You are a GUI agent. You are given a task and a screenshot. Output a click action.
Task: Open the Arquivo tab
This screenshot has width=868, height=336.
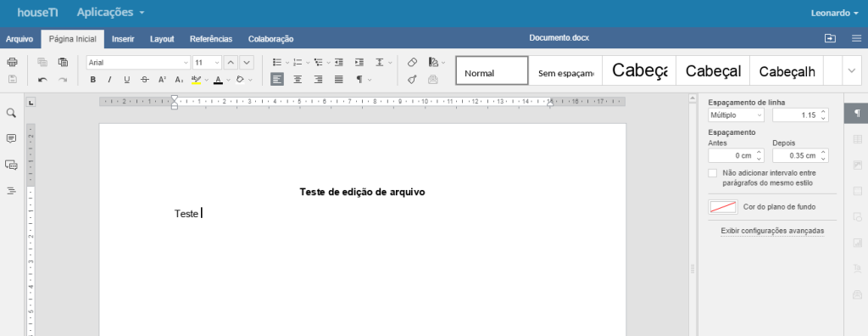19,39
